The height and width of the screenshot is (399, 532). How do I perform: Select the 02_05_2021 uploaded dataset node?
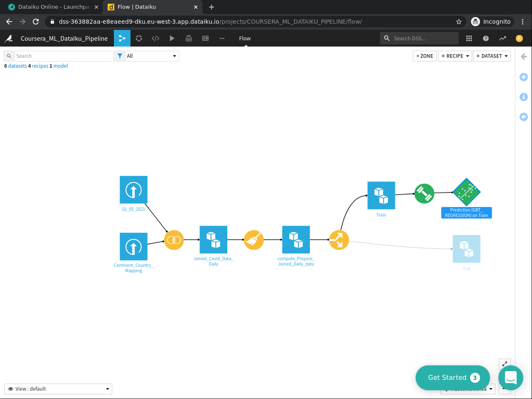[133, 190]
